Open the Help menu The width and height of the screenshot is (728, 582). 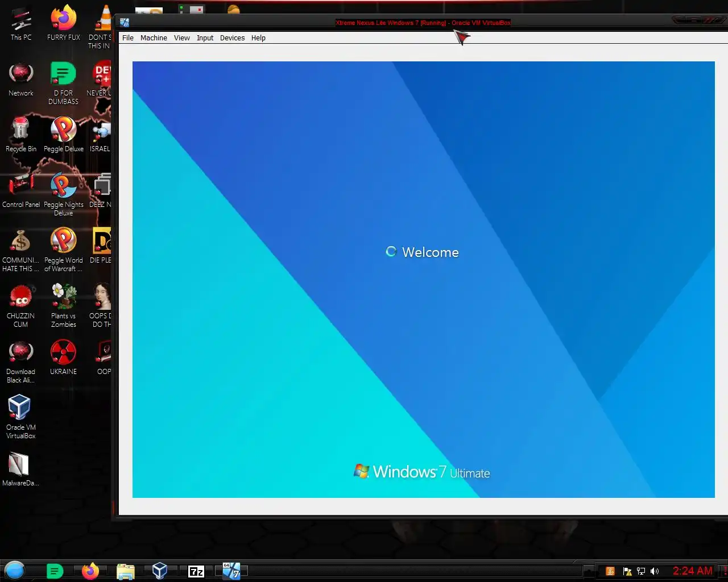(x=258, y=38)
